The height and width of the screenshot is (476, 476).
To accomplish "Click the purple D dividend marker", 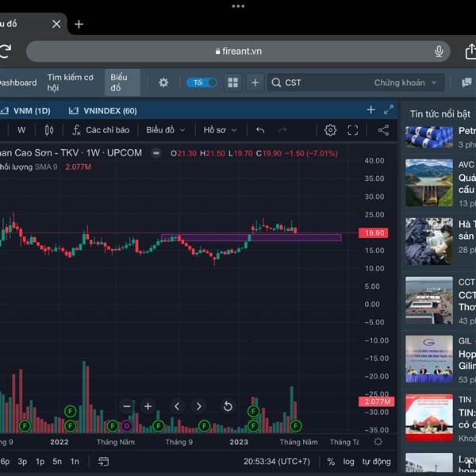I will pos(127,426).
